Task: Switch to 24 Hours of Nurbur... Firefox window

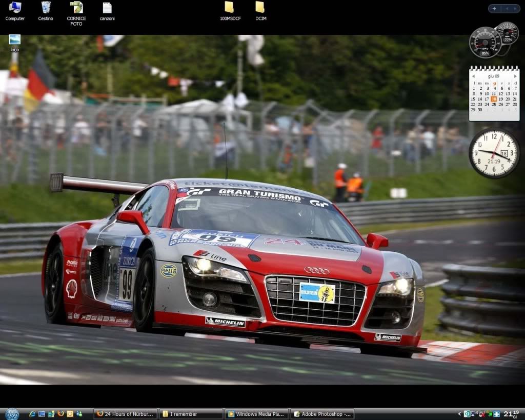Action: click(125, 414)
